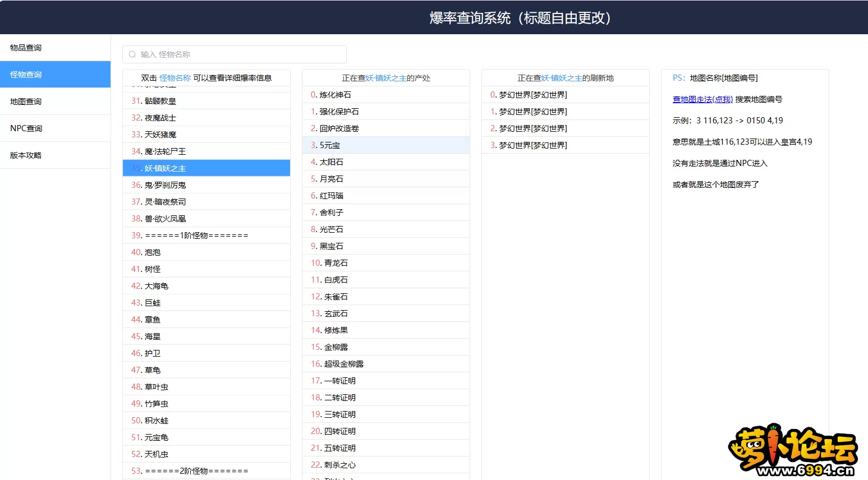Image resolution: width=868 pixels, height=480 pixels.
Task: Select monster 31. 骷髅教皇
Action: point(206,101)
